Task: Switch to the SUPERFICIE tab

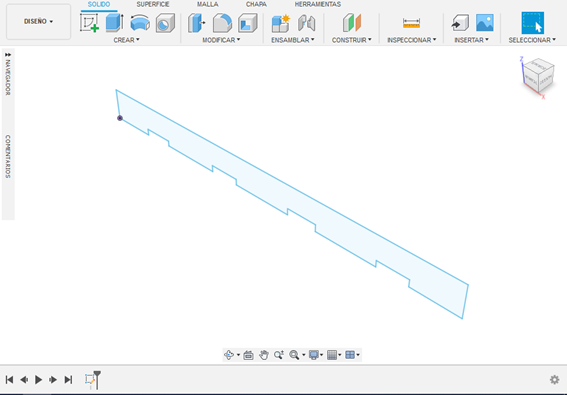Action: pyautogui.click(x=153, y=4)
